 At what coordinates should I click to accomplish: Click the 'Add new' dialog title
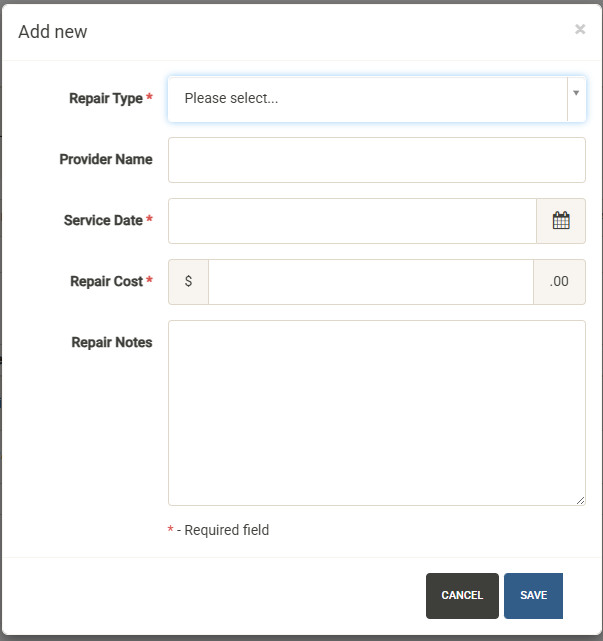[53, 32]
